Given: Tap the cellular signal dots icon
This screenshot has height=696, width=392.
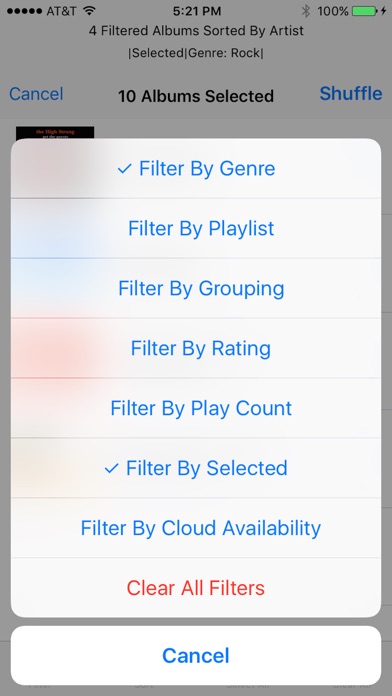Looking at the screenshot, I should (24, 11).
